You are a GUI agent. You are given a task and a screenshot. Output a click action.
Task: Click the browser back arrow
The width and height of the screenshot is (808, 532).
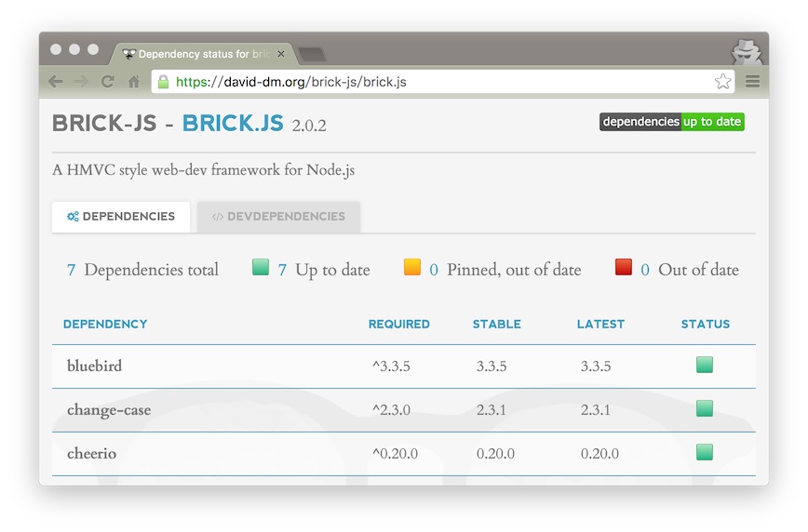pyautogui.click(x=56, y=82)
